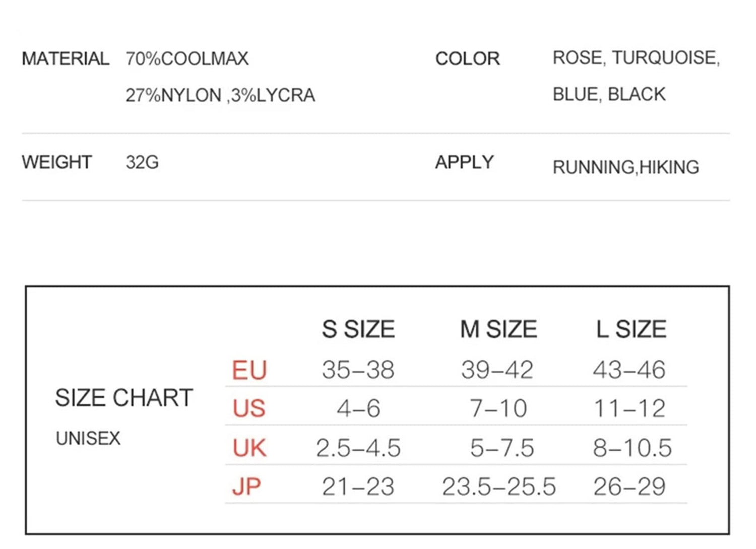
Task: Click the UNISEX label
Action: [88, 439]
